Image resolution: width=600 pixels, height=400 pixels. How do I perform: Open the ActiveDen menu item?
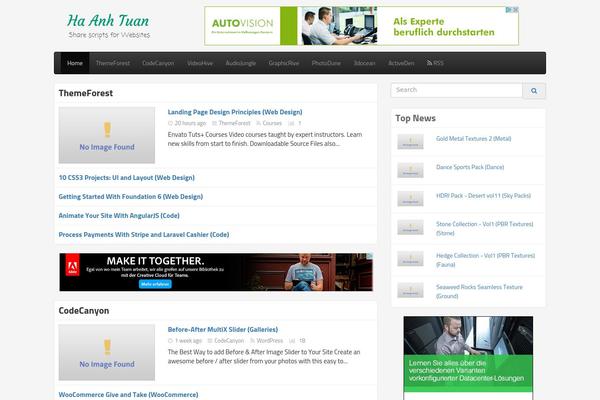pos(401,63)
